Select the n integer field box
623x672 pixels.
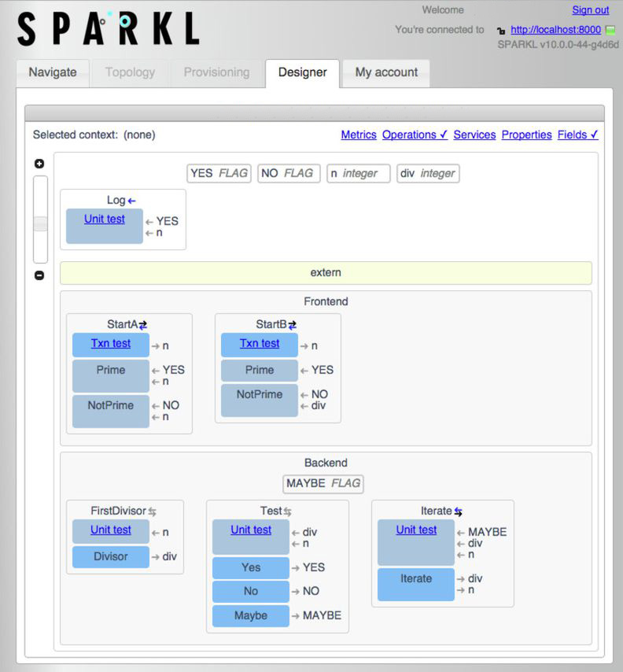point(359,174)
